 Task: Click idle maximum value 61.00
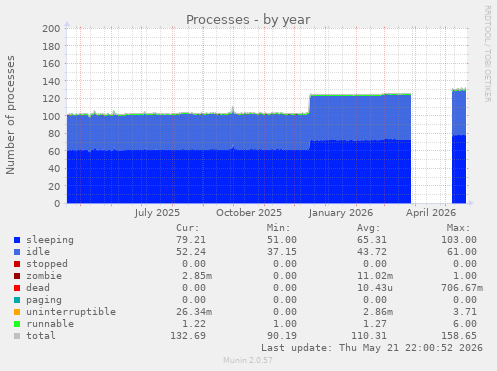[x=462, y=252]
